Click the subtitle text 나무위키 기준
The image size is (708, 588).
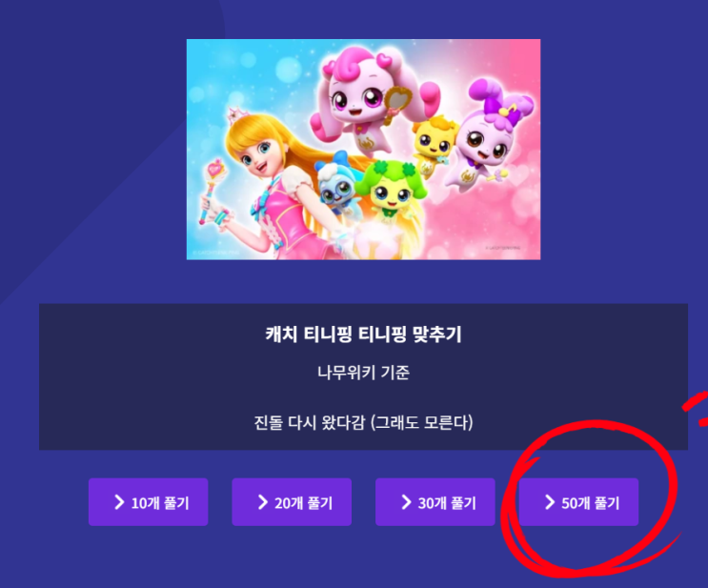point(363,373)
